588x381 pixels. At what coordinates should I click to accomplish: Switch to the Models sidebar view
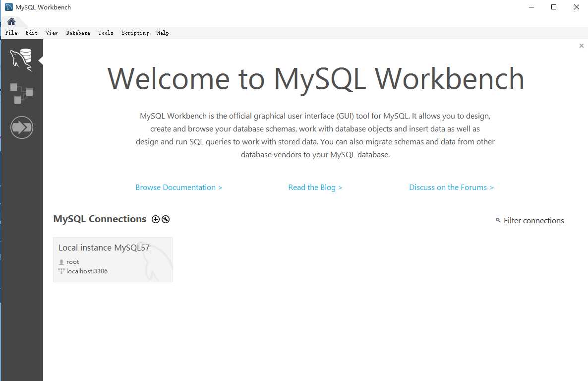click(x=21, y=93)
